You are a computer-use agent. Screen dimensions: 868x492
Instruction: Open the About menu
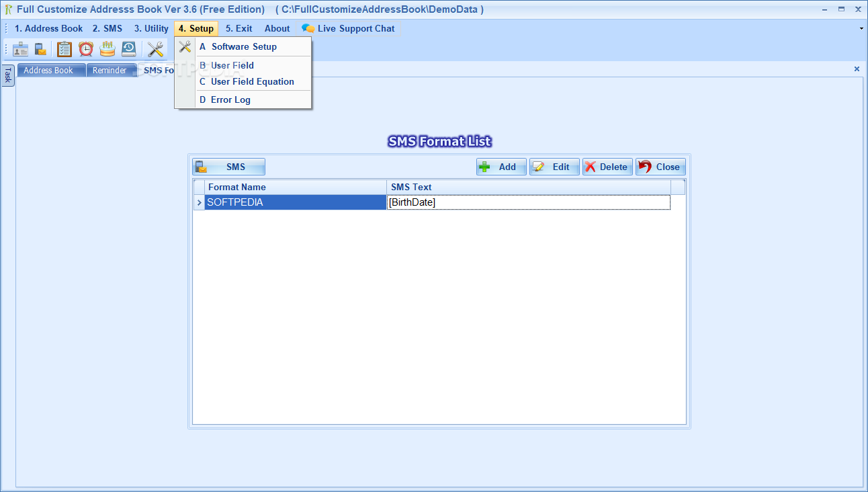(x=277, y=28)
